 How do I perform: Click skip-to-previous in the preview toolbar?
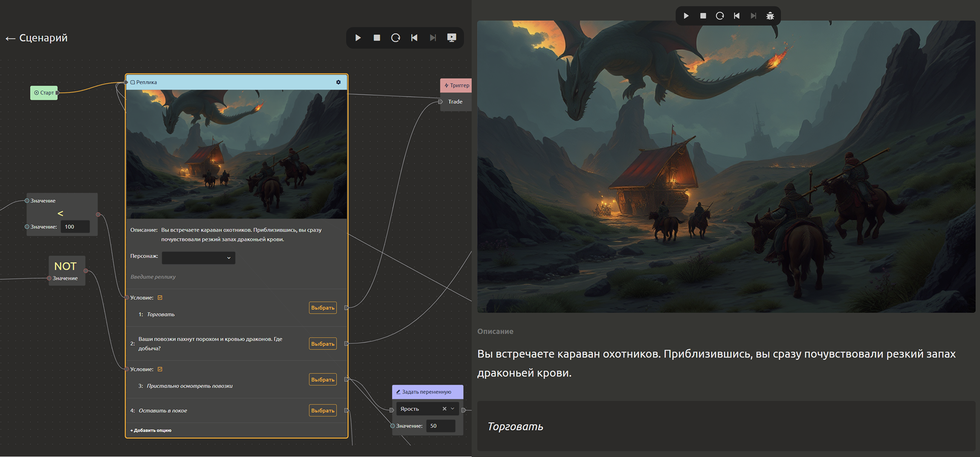pyautogui.click(x=736, y=16)
